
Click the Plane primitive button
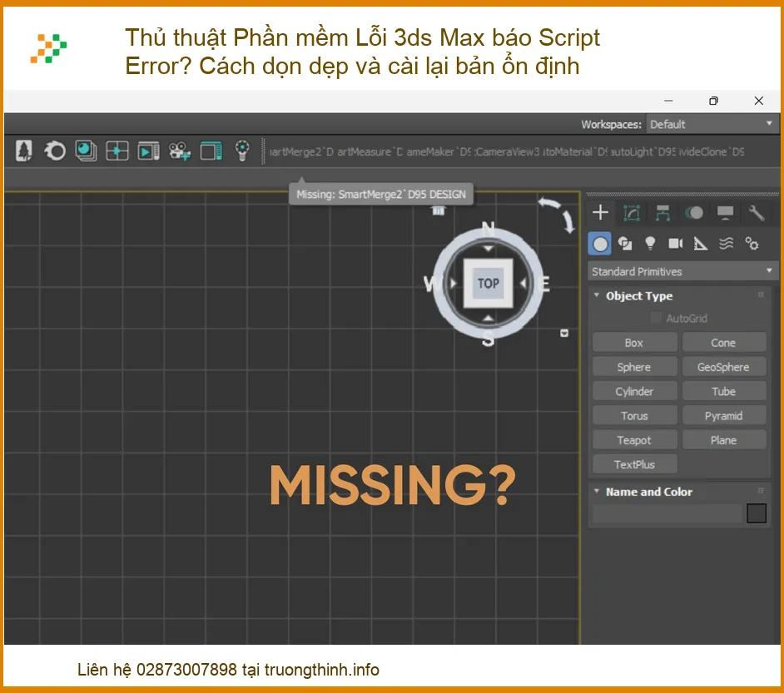(x=724, y=440)
